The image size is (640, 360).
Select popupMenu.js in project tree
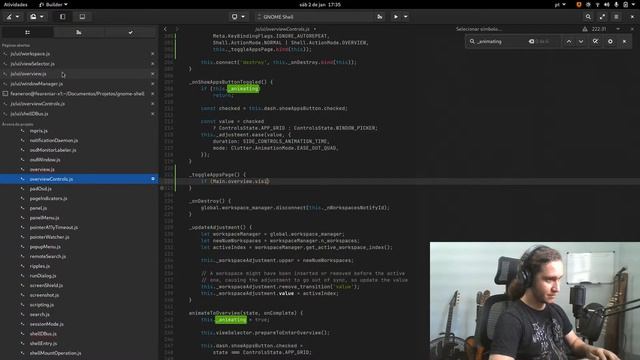coord(45,247)
